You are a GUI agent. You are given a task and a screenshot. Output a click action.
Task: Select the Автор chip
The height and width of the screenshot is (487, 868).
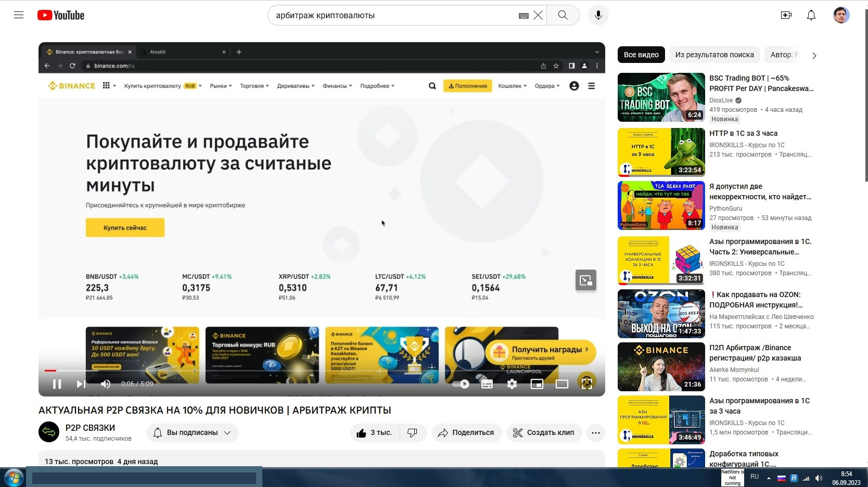[x=783, y=55]
